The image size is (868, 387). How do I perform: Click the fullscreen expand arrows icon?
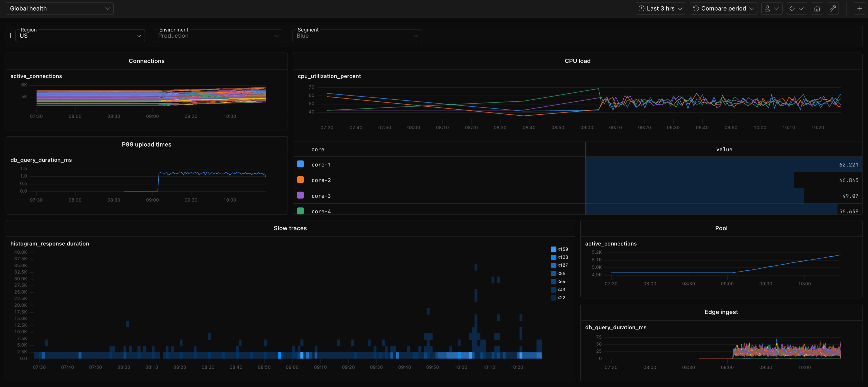(833, 8)
